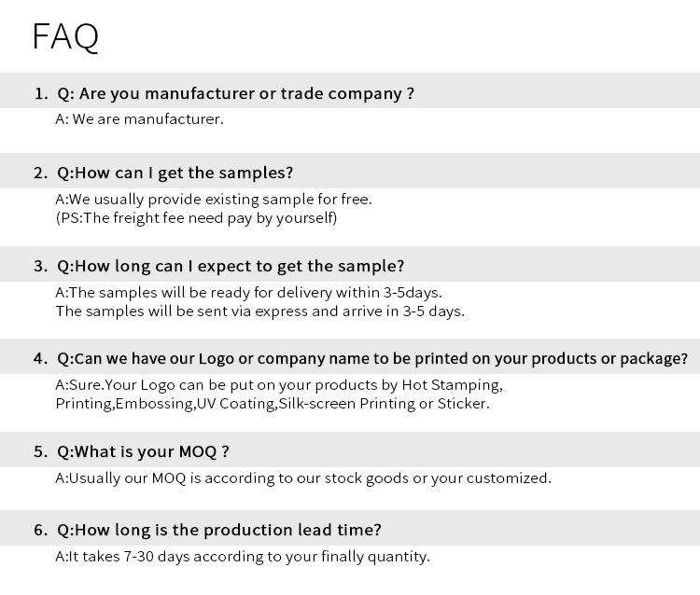
Task: Click the 'ready for delivery within 3-5days' line
Action: (248, 292)
